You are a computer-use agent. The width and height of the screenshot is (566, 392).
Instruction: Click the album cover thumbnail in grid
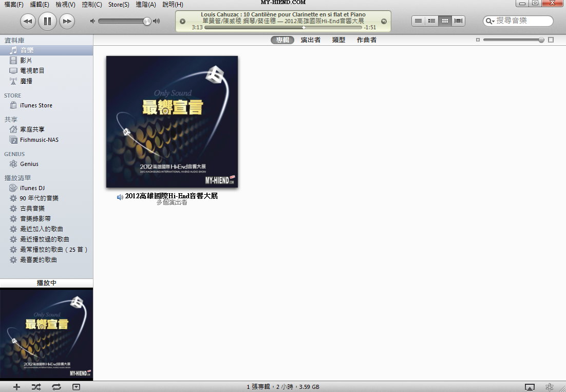pyautogui.click(x=172, y=122)
